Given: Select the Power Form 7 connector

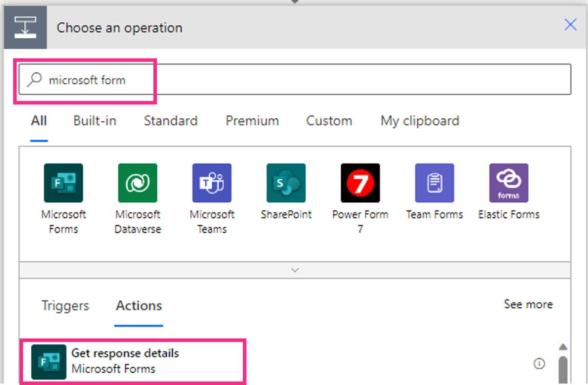Looking at the screenshot, I should click(x=360, y=183).
